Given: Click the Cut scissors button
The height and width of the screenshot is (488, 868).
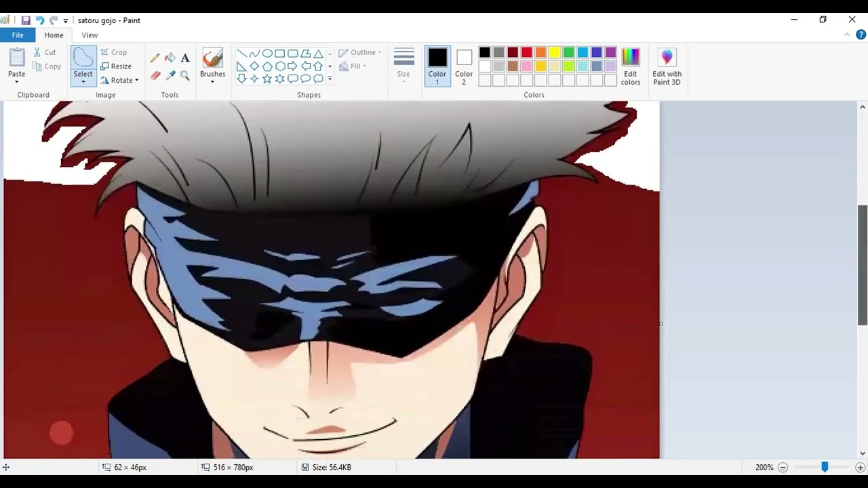Looking at the screenshot, I should (x=45, y=52).
